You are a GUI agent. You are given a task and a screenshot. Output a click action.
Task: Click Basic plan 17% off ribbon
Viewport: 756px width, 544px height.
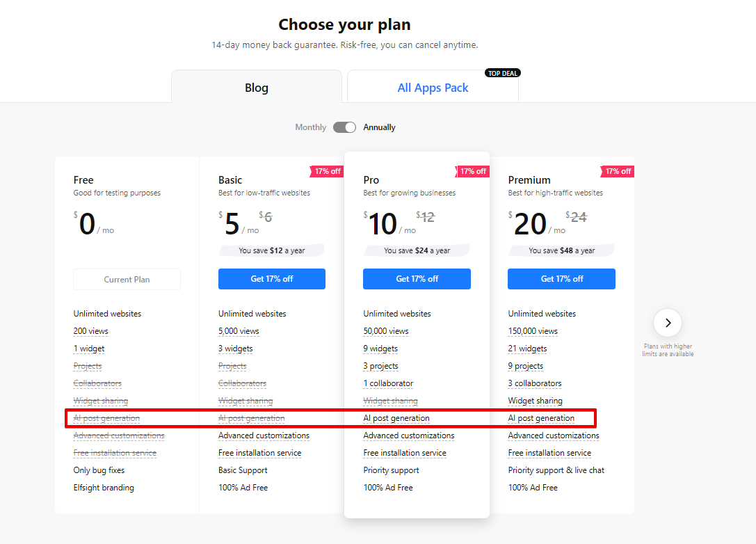click(328, 171)
